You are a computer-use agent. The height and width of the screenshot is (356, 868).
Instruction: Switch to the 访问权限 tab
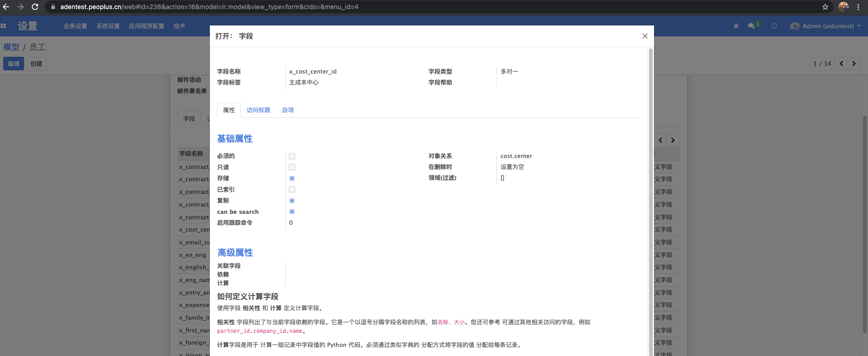tap(258, 110)
